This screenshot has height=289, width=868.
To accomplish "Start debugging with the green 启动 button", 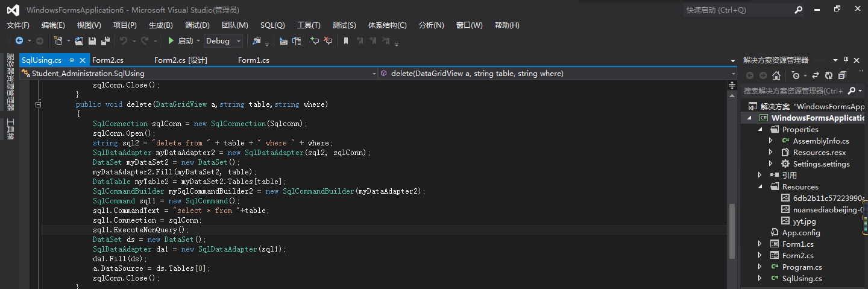I will pyautogui.click(x=181, y=41).
